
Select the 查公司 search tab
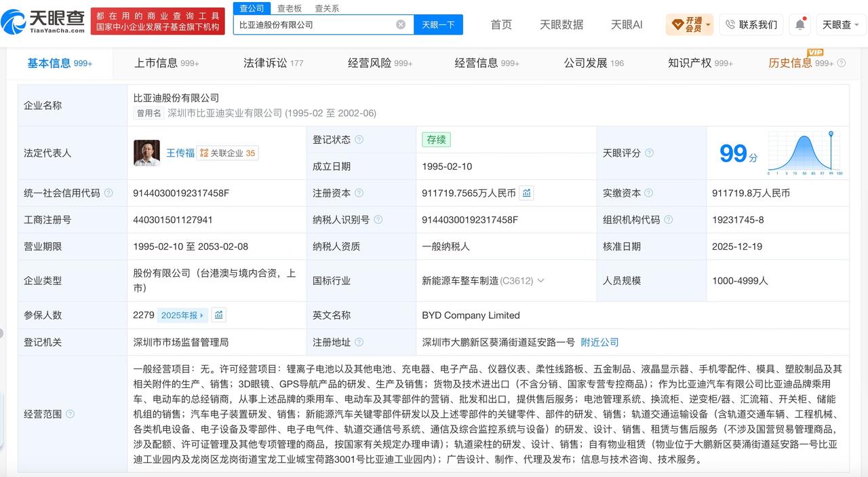tap(252, 8)
